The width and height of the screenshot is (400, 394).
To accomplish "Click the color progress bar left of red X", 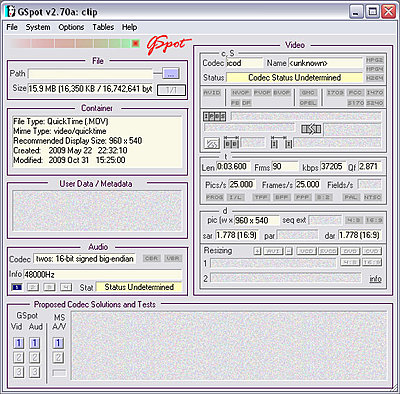I will tap(70, 43).
